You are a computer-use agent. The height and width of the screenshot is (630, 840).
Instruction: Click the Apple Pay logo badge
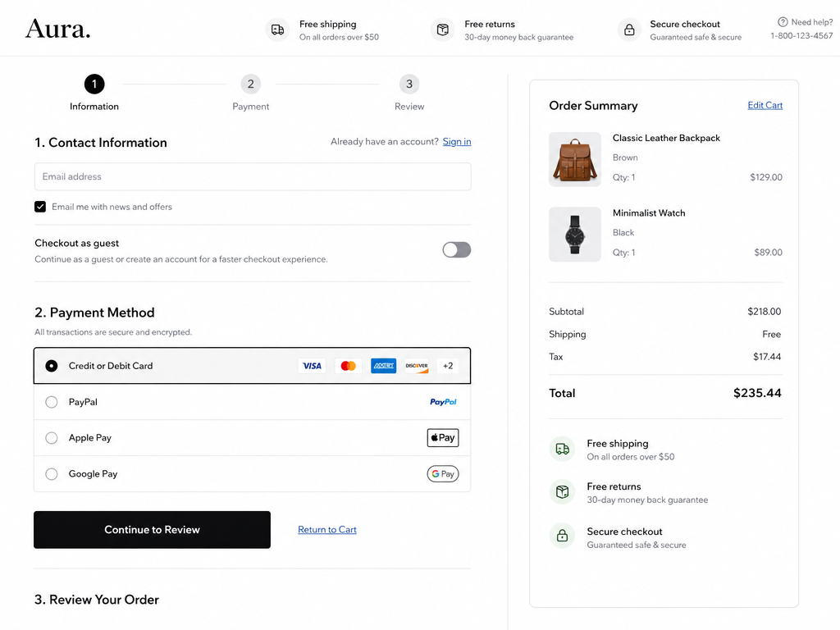[443, 438]
